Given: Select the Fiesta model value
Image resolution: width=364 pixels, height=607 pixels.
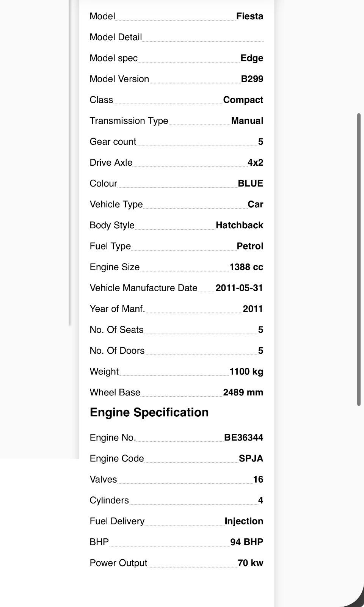Looking at the screenshot, I should (249, 16).
